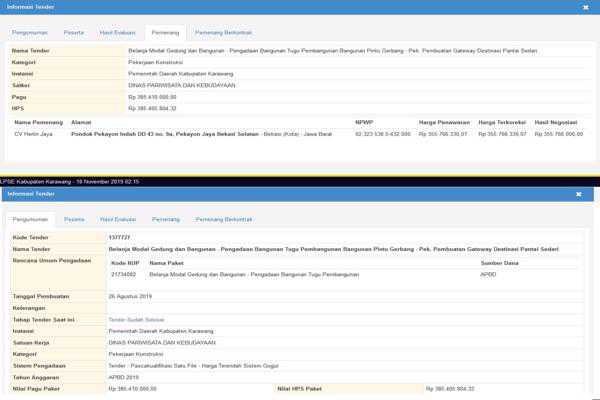
Task: Click the Hasil Negosiasi column header
Action: pos(559,122)
